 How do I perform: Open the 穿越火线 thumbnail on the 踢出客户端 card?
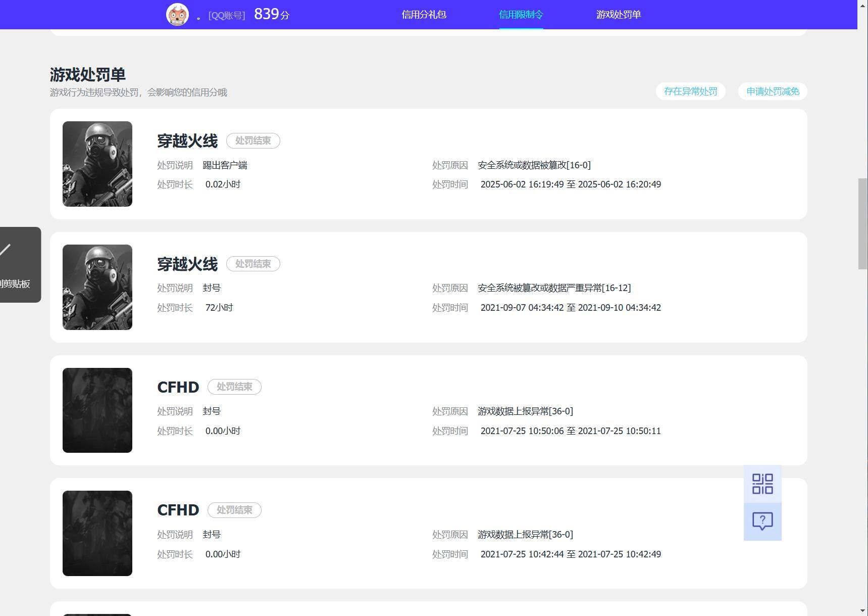coord(97,164)
